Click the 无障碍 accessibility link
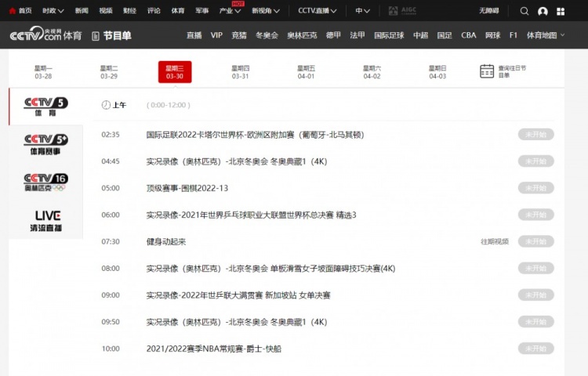This screenshot has width=588, height=376. point(488,10)
